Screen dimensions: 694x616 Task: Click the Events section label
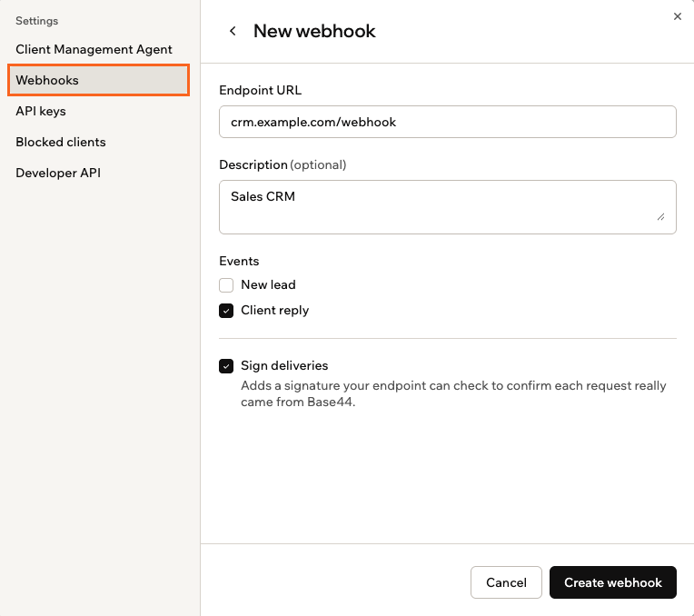239,261
